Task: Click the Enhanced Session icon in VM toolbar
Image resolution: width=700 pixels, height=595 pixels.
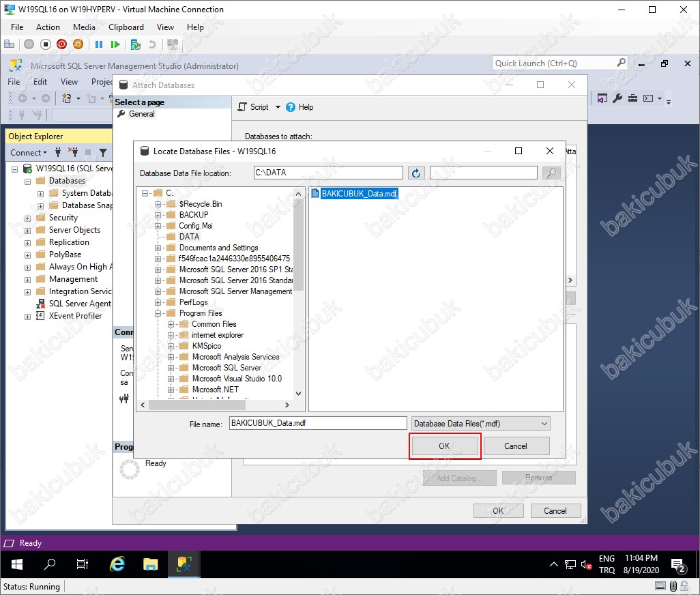Action: 173,44
